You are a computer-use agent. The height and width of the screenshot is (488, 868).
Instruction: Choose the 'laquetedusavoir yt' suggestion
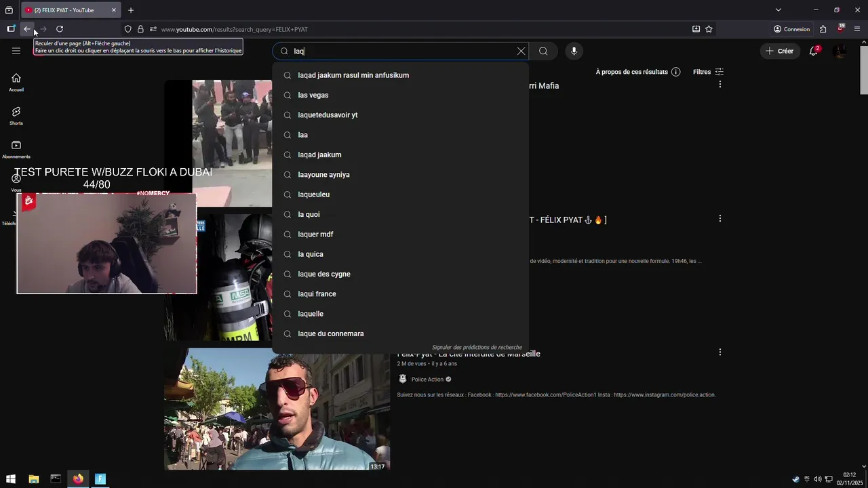[x=400, y=115]
